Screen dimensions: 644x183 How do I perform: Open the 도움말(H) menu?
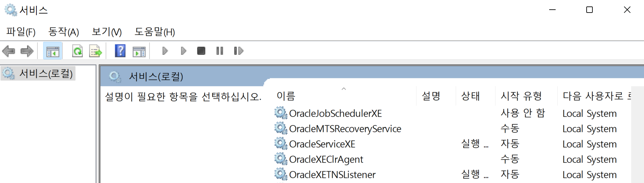pos(155,32)
